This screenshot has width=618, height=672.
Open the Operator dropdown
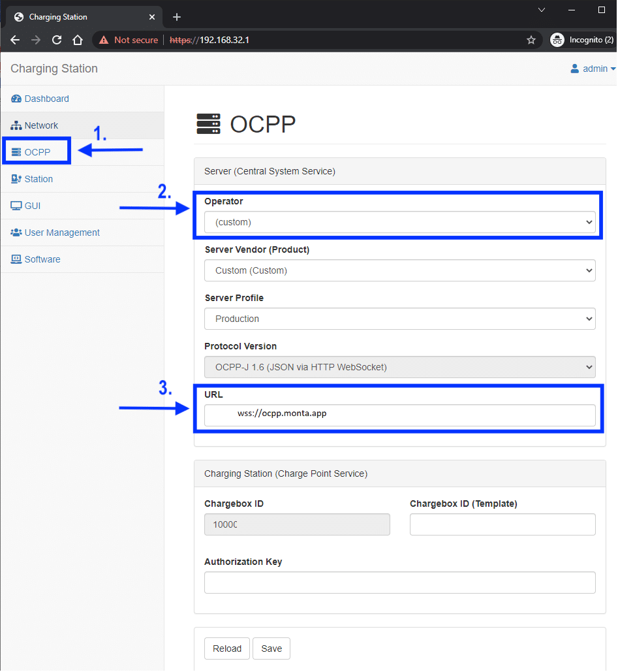tap(399, 222)
